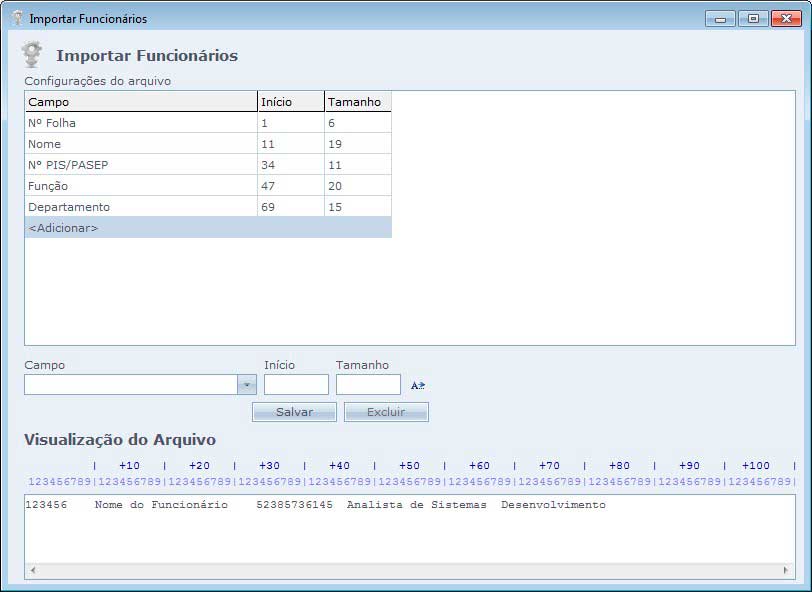Viewport: 812px width, 592px height.
Task: Click the Campo column header
Action: (140, 102)
